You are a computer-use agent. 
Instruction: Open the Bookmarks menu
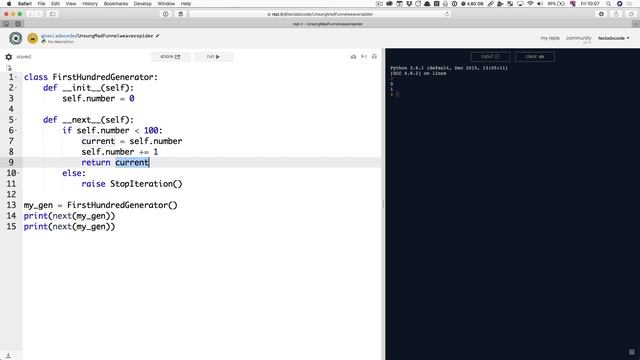(116, 4)
